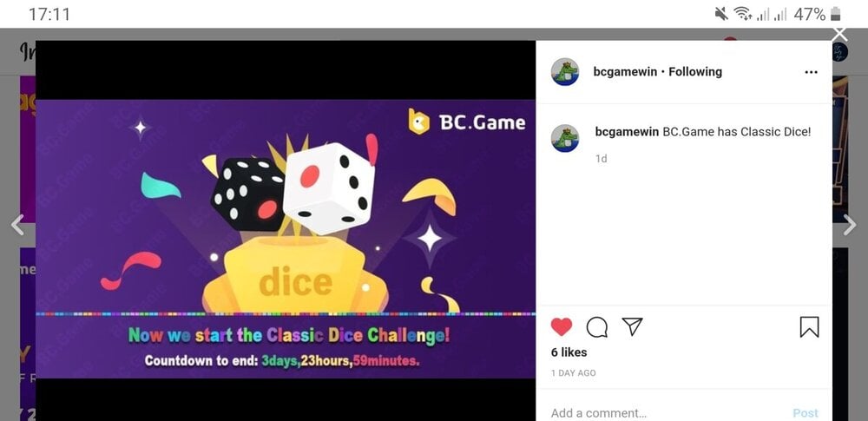Close the post overlay with X

pos(839,35)
